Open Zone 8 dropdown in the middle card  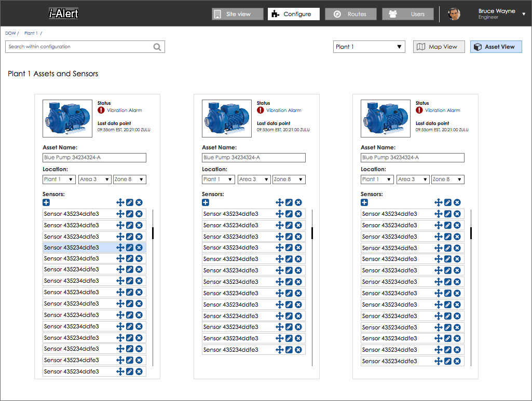[289, 179]
